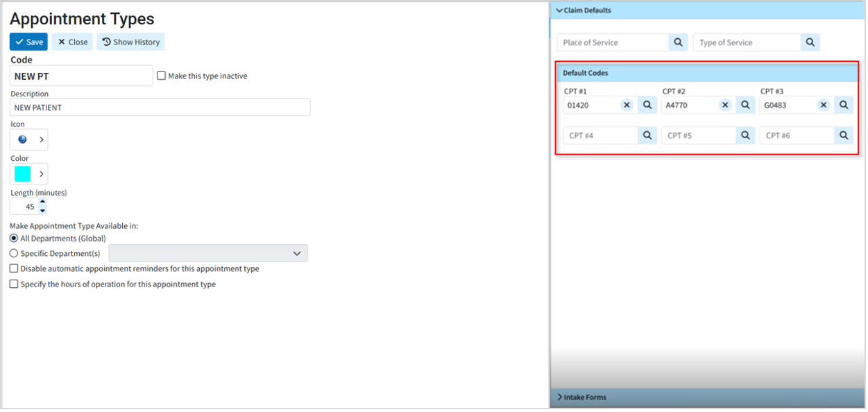Check Disable automatic appointment reminders
Image resolution: width=868 pixels, height=412 pixels.
(x=14, y=268)
